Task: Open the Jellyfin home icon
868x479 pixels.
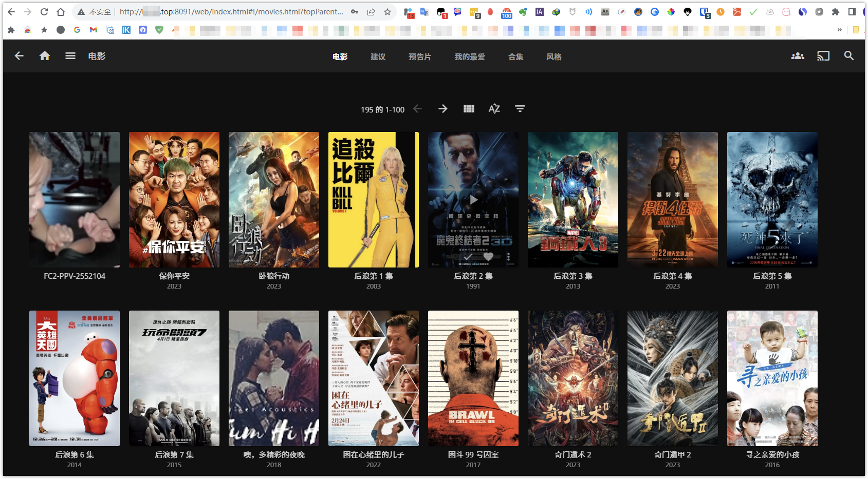Action: [45, 56]
